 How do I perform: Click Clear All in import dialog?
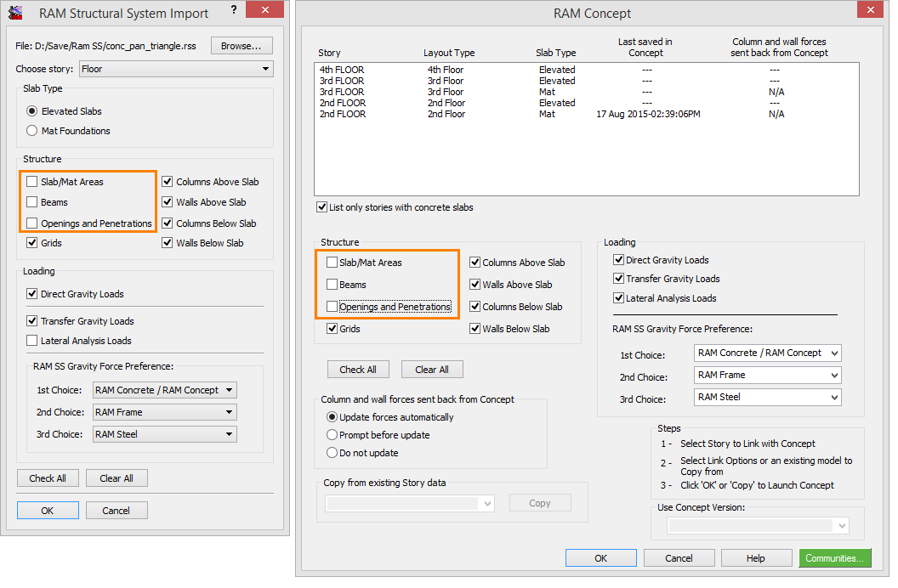tap(117, 478)
